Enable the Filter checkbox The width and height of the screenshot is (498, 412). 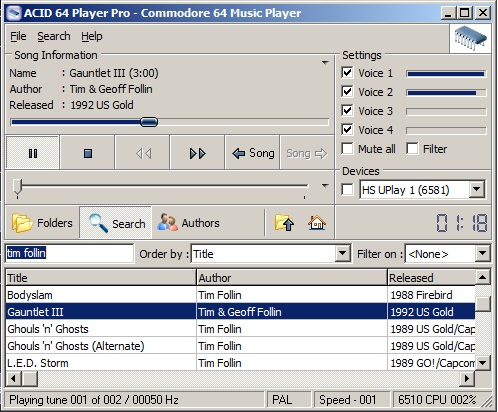[412, 148]
